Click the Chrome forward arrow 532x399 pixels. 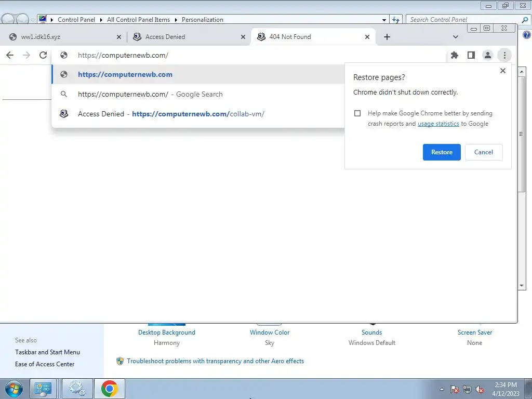click(26, 55)
